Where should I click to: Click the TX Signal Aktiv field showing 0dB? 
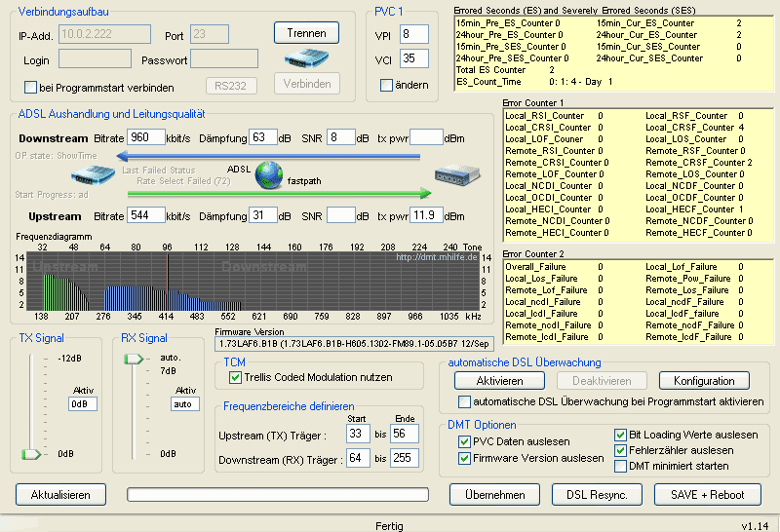coord(83,403)
